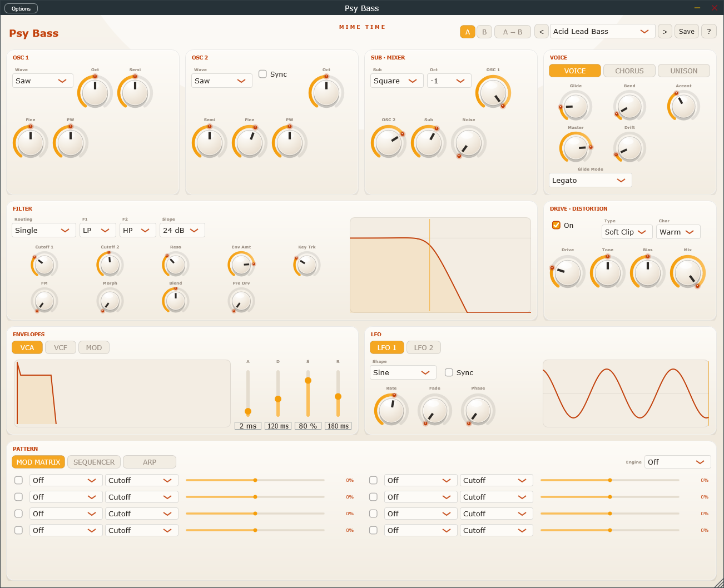Click the distortion Mix knob

[688, 272]
